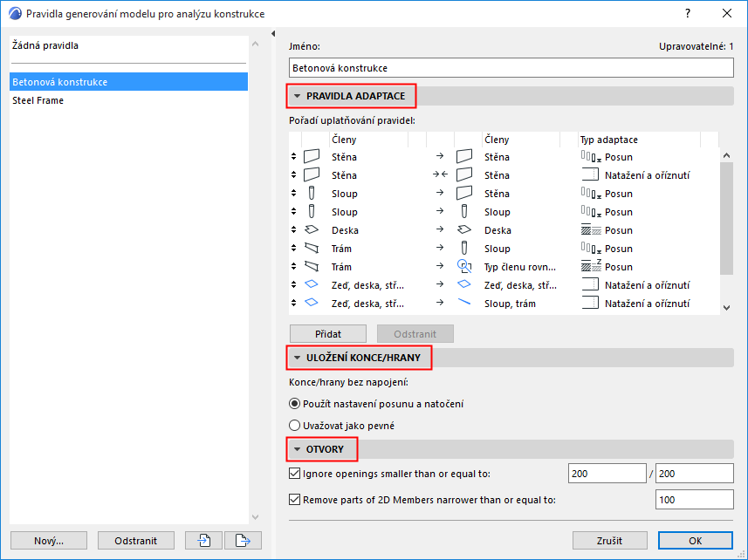Click the magnifier icon for 'Typ členu rovn...'
The width and height of the screenshot is (748, 560).
tap(464, 267)
